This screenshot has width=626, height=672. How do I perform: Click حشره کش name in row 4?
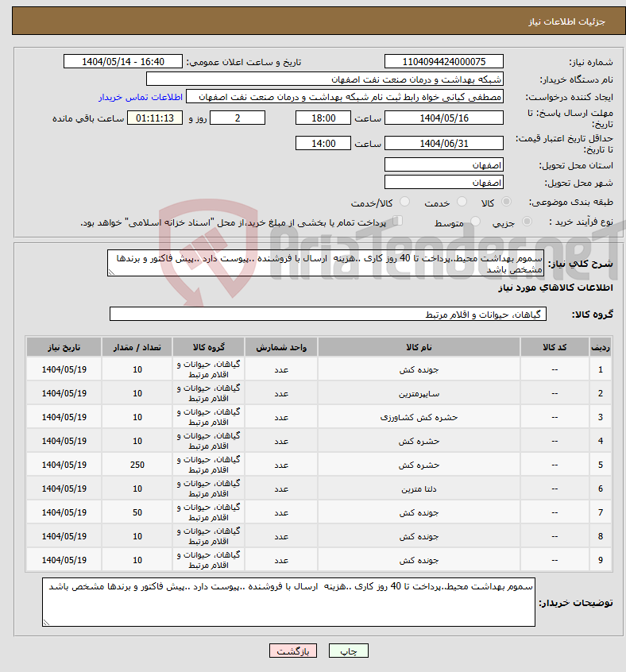[419, 441]
